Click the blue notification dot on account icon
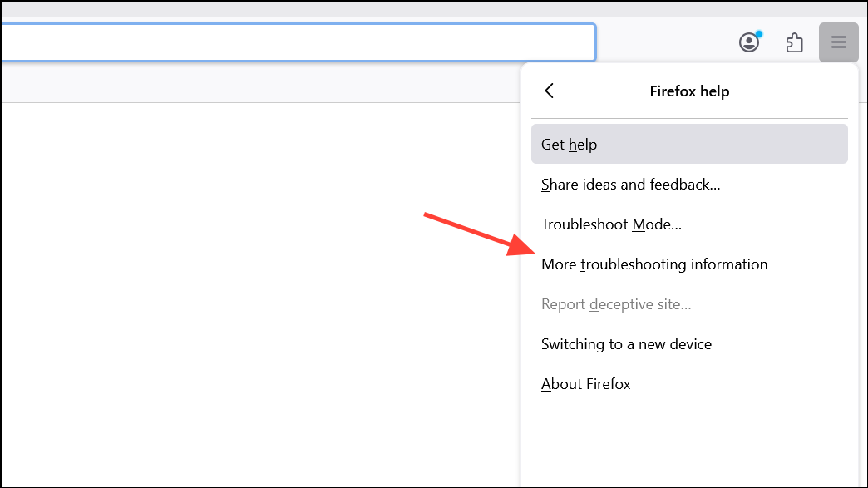868x488 pixels. click(760, 34)
